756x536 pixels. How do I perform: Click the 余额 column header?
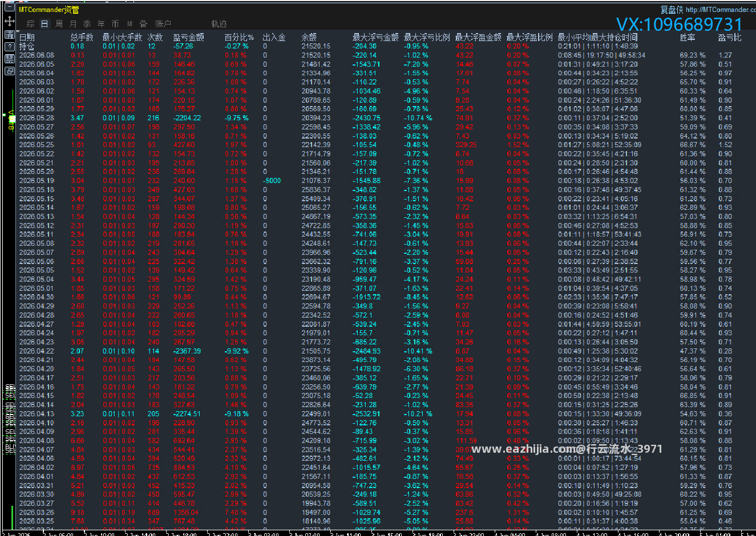(309, 37)
